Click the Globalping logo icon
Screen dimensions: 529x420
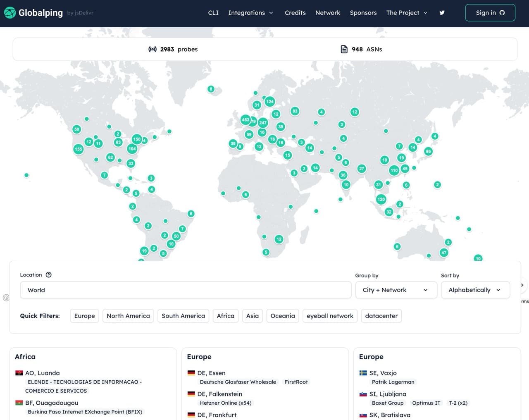pyautogui.click(x=10, y=13)
